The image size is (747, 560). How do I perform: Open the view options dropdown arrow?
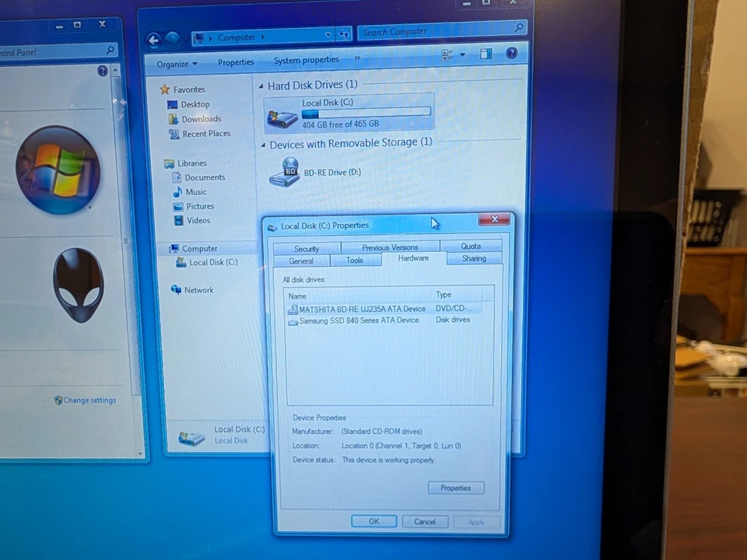462,54
